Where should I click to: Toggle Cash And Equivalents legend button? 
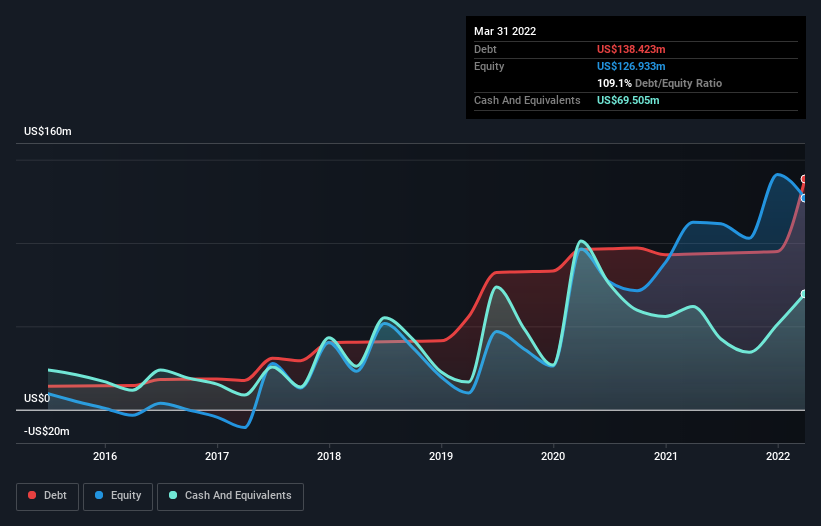pyautogui.click(x=230, y=496)
